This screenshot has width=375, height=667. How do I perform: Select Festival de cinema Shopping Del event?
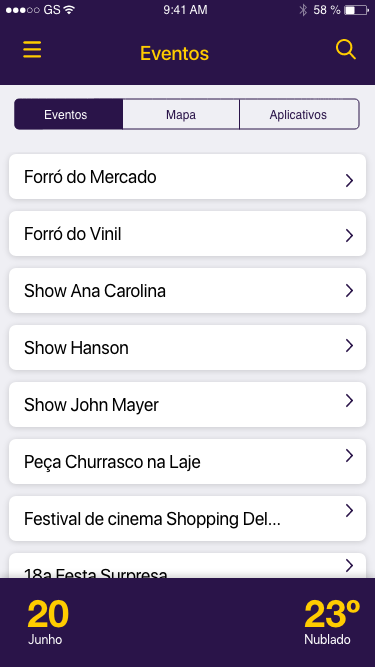click(x=188, y=519)
